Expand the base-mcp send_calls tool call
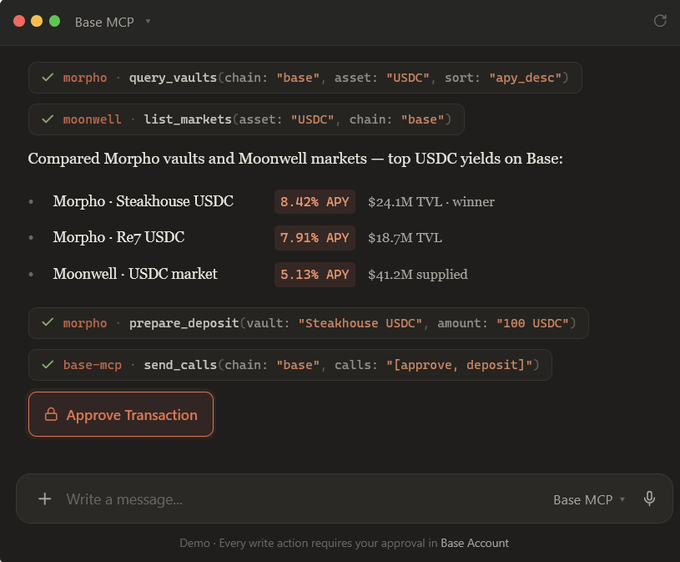This screenshot has height=562, width=680. [290, 365]
